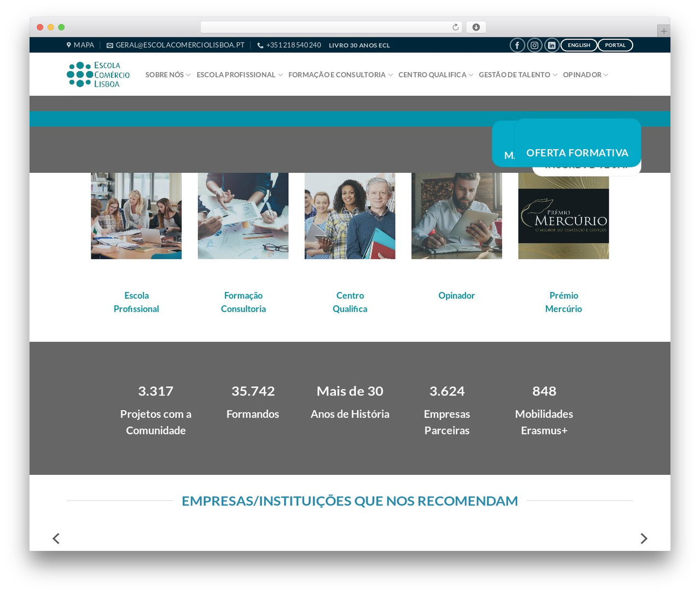Open the MAPA link
This screenshot has height=593, width=700.
(x=84, y=45)
